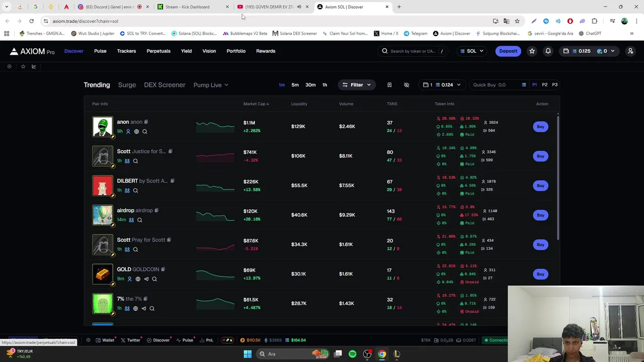644x362 pixels.
Task: Buy the GOLD GOLDCOIN token
Action: click(x=540, y=274)
